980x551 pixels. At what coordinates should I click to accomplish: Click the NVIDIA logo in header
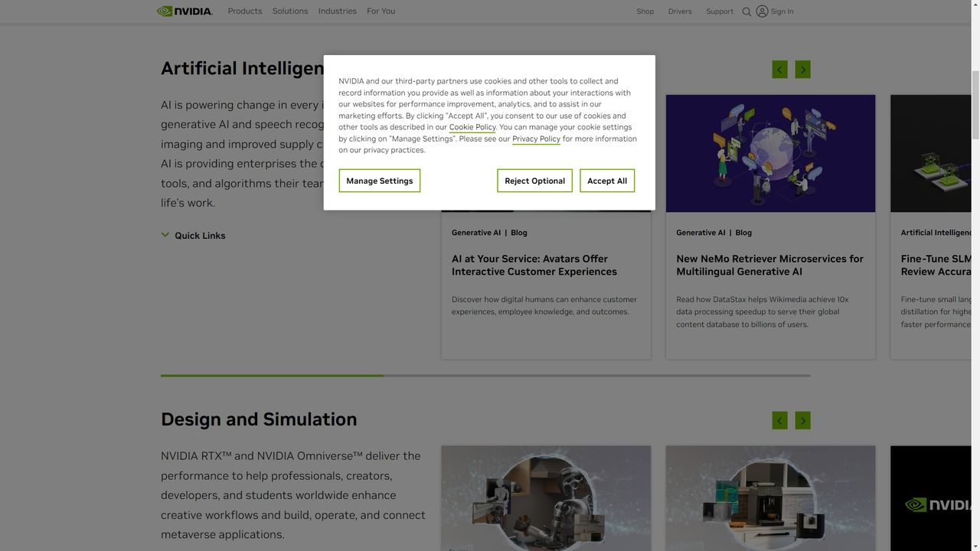pos(185,11)
